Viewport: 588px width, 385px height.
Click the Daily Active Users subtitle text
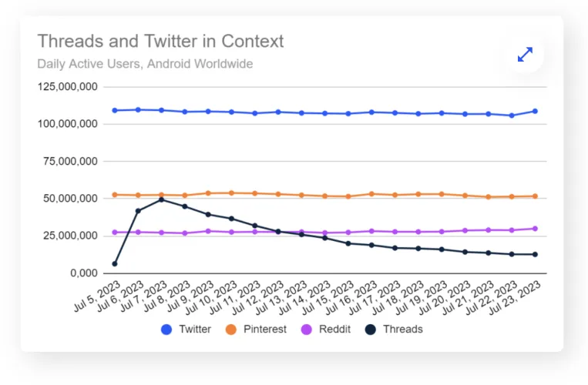pos(145,64)
